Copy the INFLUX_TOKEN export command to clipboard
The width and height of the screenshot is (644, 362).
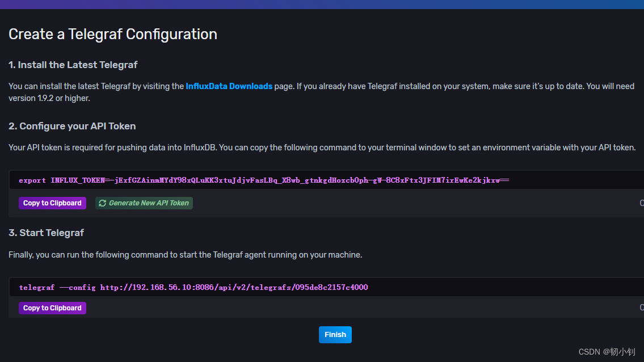pyautogui.click(x=52, y=203)
